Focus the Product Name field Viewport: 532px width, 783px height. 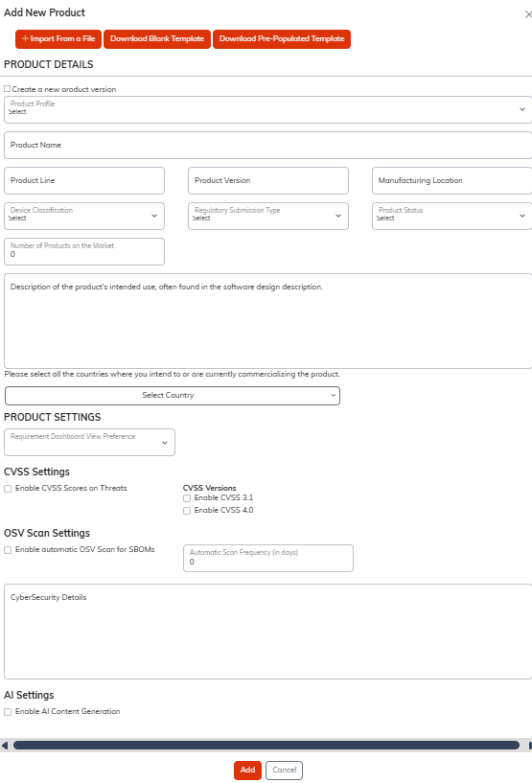pos(267,146)
